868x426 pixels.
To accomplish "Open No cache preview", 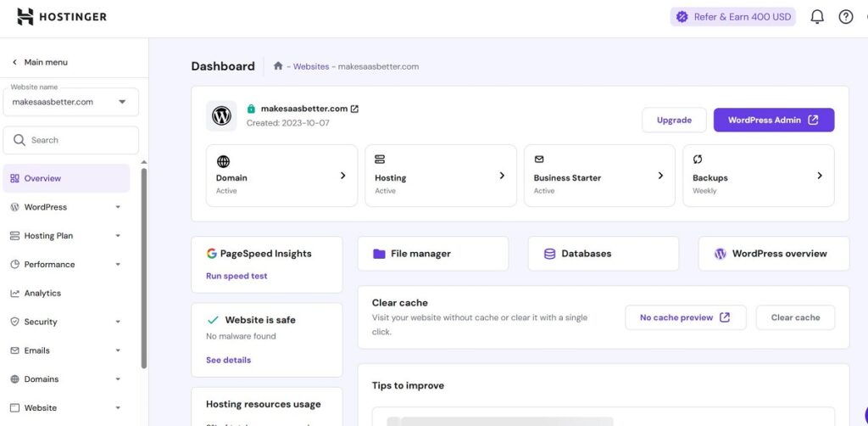I will point(685,317).
